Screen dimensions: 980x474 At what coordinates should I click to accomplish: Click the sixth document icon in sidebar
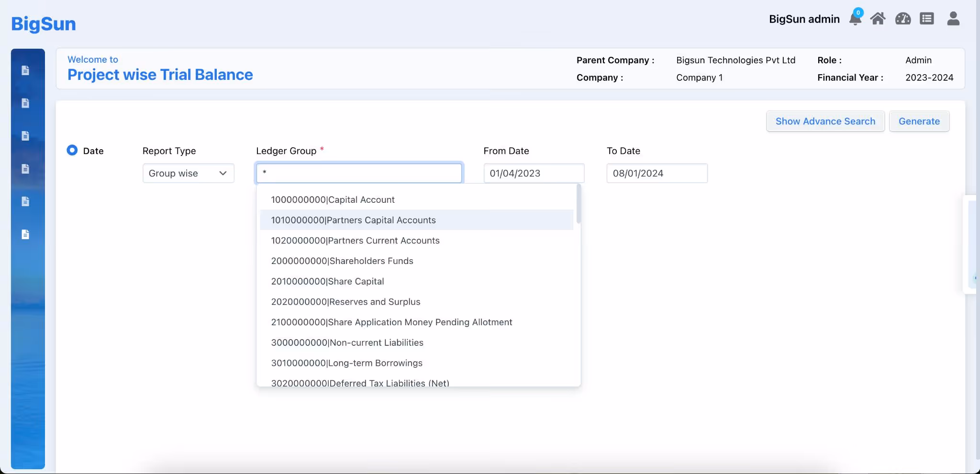pyautogui.click(x=25, y=234)
